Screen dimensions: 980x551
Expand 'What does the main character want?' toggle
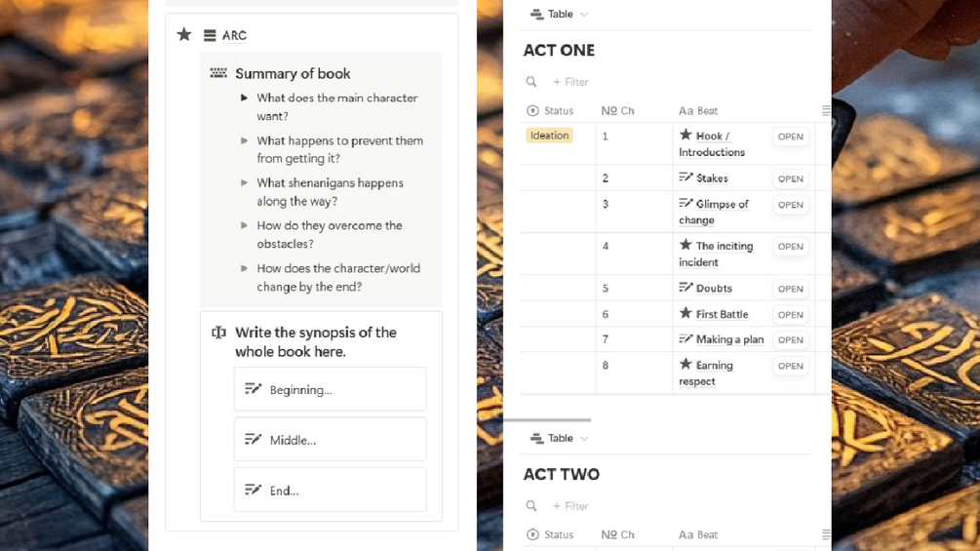tap(245, 98)
